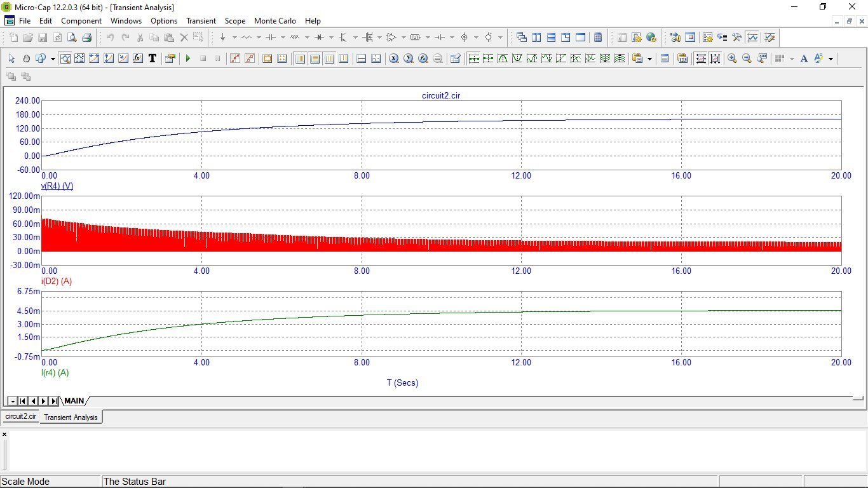Expand the MOSFET component dropdown arrow
Screen dimensions: 868x488
click(x=379, y=37)
